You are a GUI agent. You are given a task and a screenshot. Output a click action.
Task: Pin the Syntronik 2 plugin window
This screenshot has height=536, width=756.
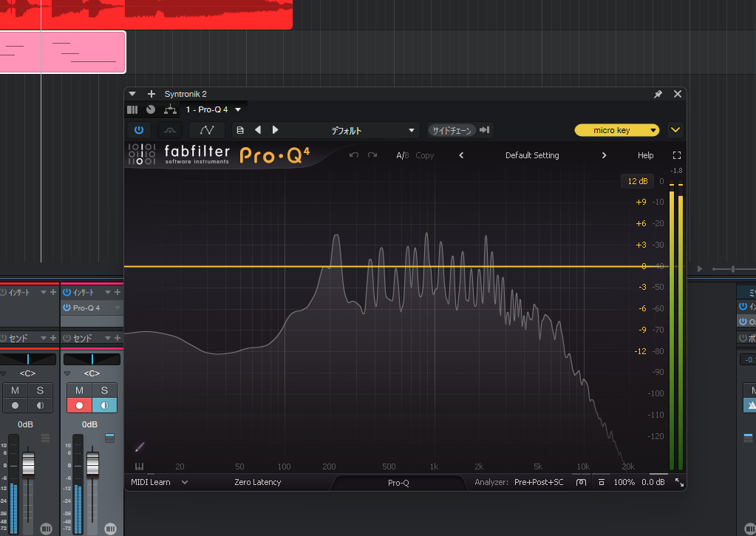point(658,94)
